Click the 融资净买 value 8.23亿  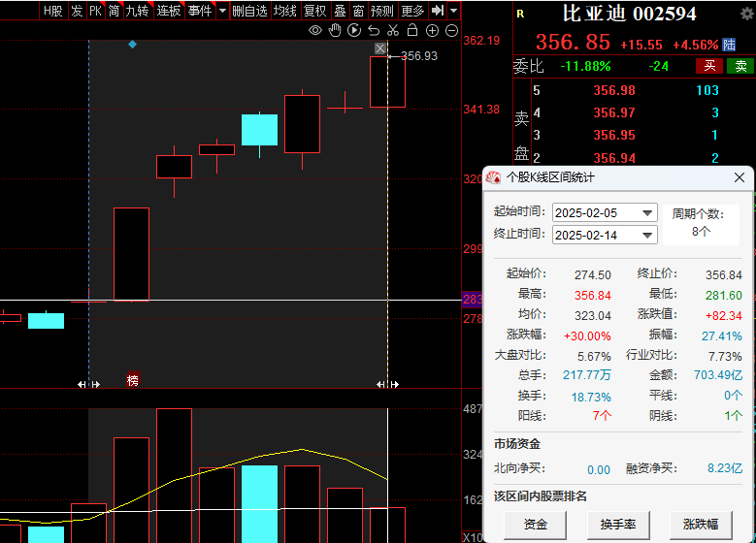[725, 467]
